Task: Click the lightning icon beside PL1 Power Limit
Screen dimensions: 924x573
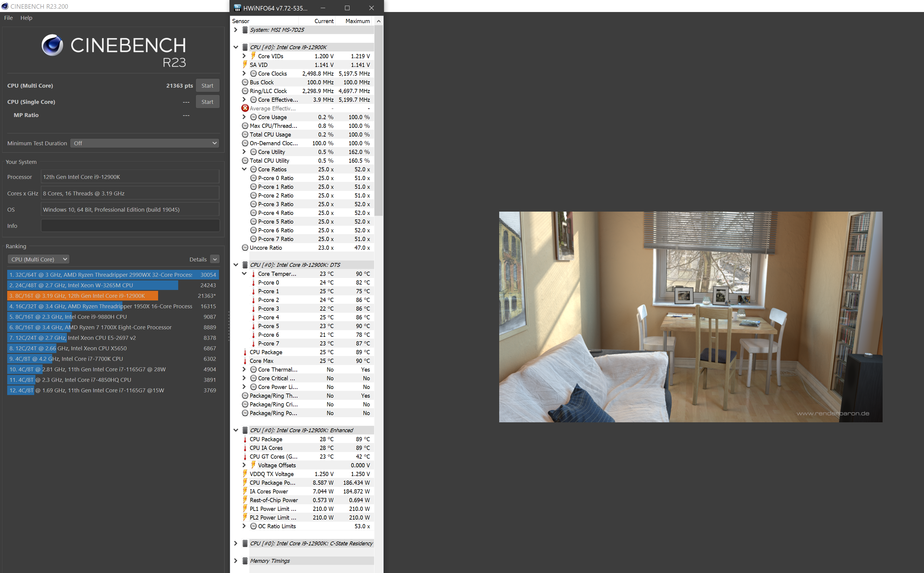Action: point(245,508)
